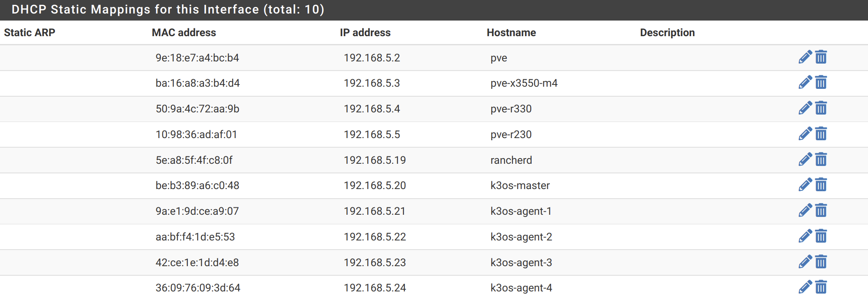868x301 pixels.
Task: Edit the pve-r230 mapping
Action: (x=805, y=134)
